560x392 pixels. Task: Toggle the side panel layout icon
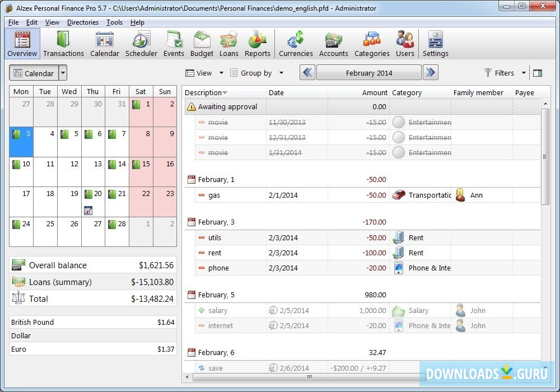[x=538, y=73]
